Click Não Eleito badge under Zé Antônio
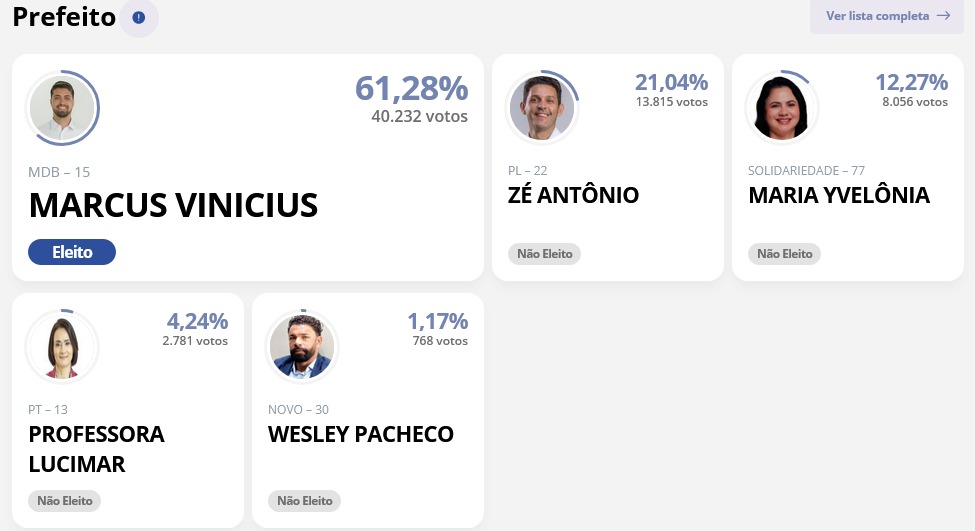 (545, 254)
